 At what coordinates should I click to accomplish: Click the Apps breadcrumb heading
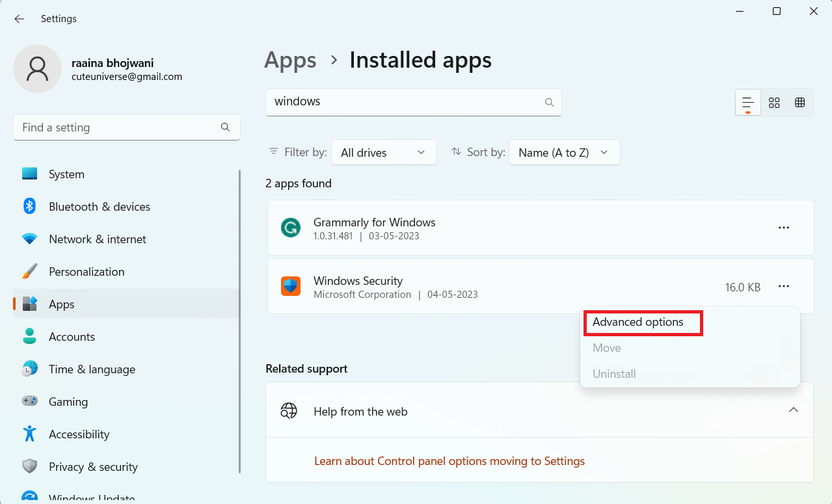point(290,60)
